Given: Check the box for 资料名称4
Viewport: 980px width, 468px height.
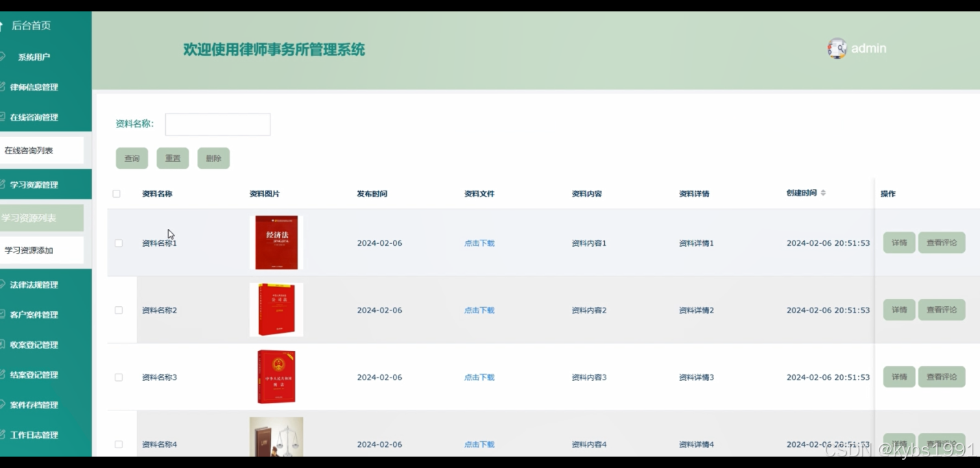Looking at the screenshot, I should click(x=119, y=445).
